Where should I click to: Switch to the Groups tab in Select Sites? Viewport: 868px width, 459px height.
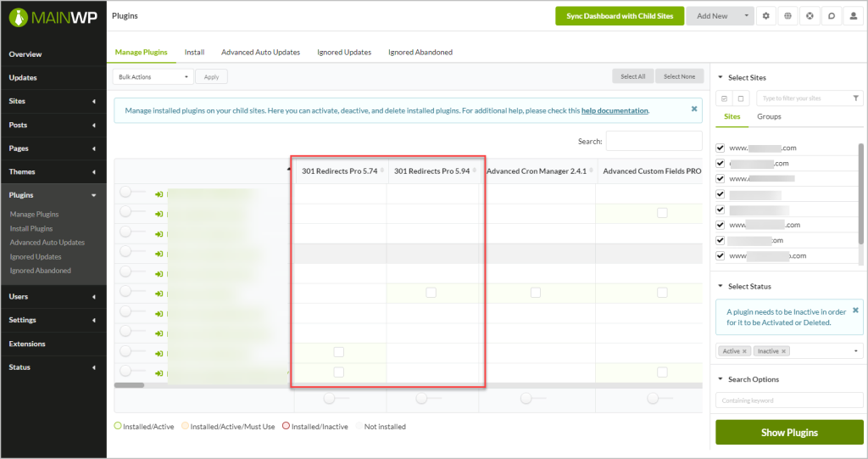[x=769, y=116]
